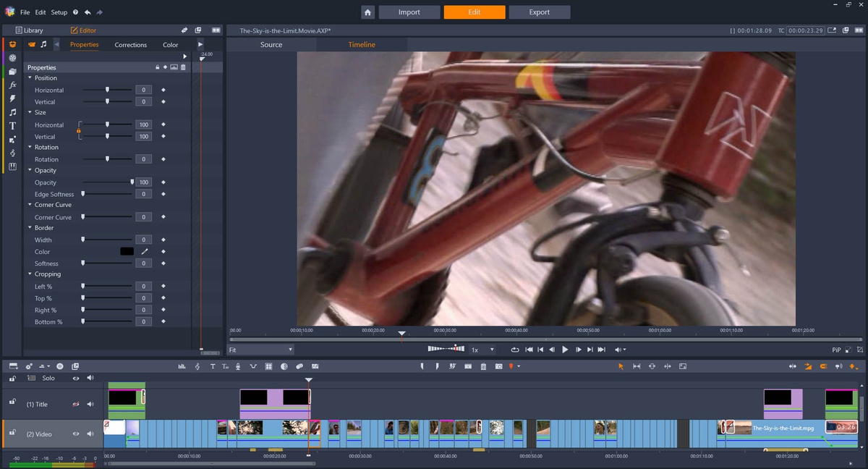The width and height of the screenshot is (868, 469).
Task: Switch to the Corrections tab
Action: click(130, 45)
